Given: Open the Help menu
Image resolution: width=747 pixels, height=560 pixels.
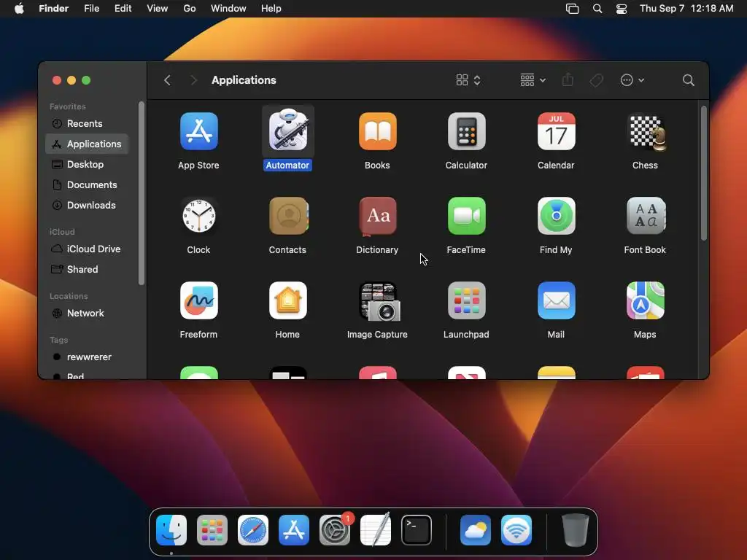Looking at the screenshot, I should tap(271, 9).
